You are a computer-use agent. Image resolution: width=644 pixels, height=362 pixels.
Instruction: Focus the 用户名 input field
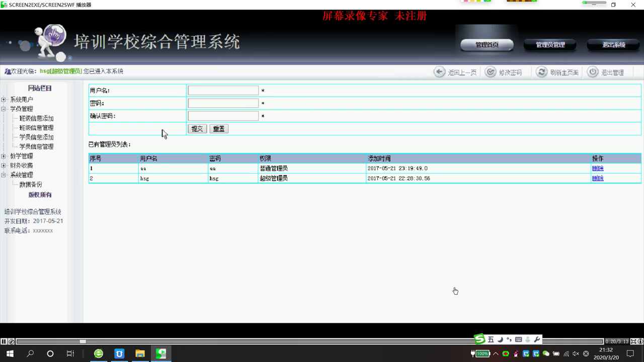[x=223, y=90]
